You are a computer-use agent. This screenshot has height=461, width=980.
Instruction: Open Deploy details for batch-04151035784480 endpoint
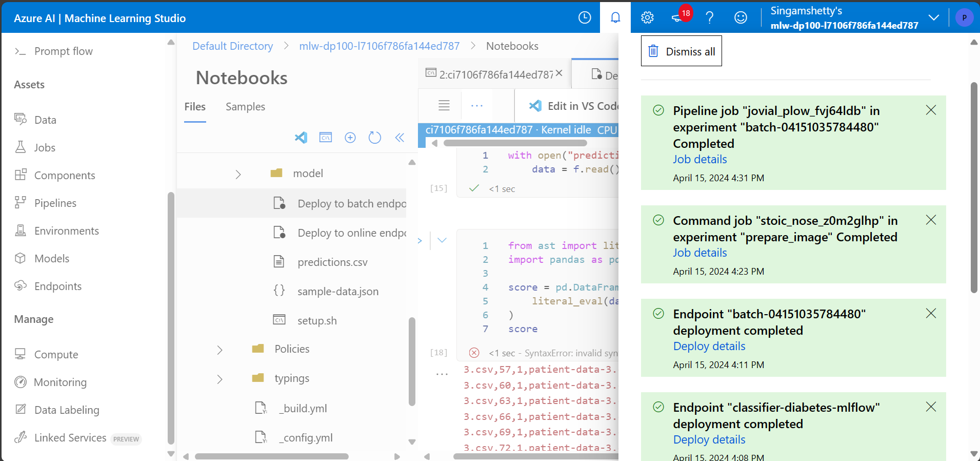pyautogui.click(x=709, y=346)
